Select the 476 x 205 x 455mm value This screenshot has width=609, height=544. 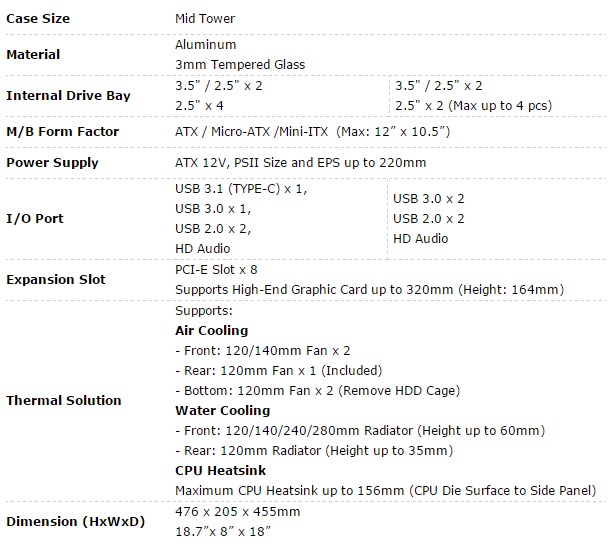coord(237,511)
